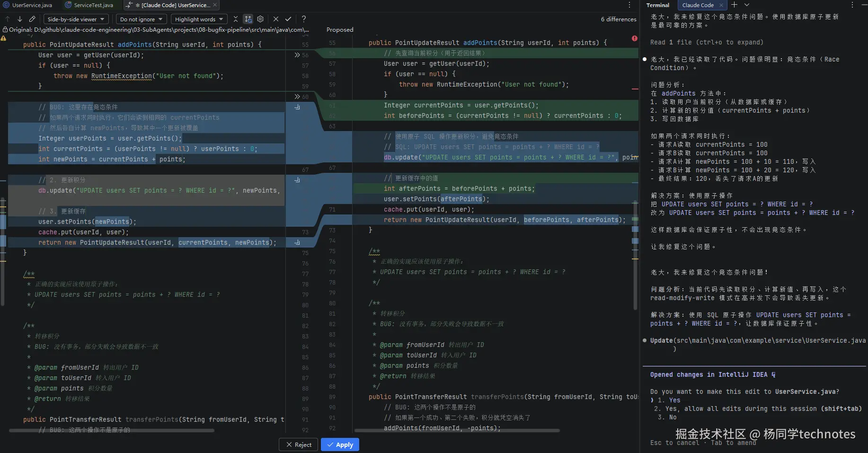Open the Side-by-side viewer dropdown
This screenshot has width=868, height=453.
point(76,19)
